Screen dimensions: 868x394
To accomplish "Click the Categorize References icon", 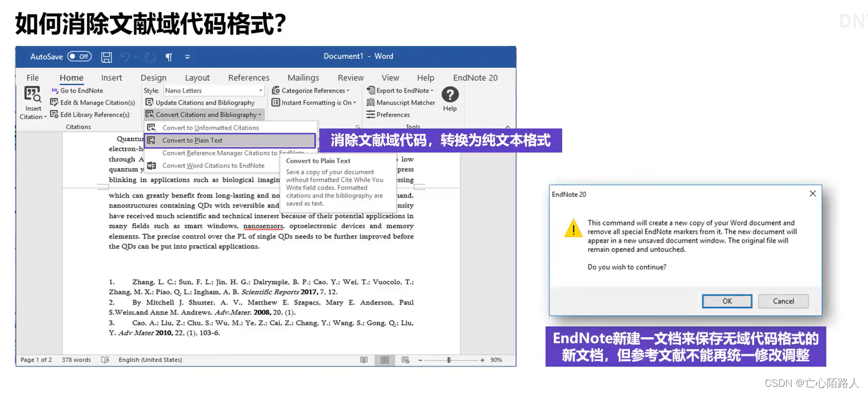I will click(x=276, y=91).
